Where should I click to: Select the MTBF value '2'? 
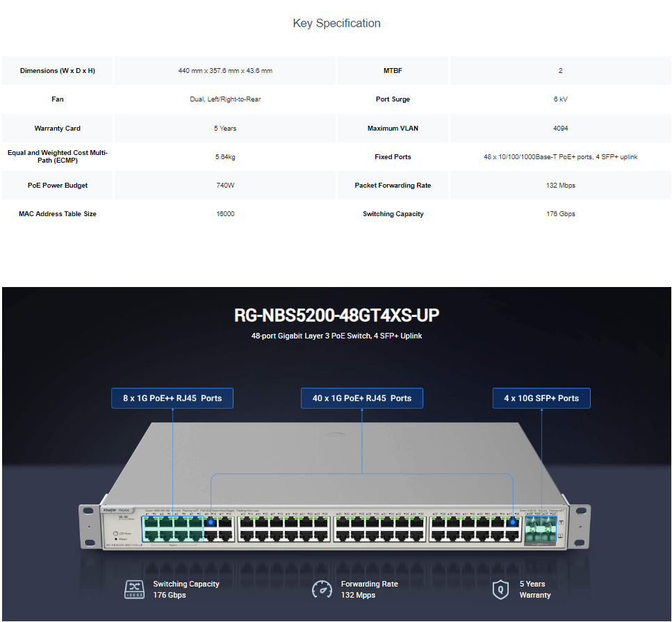pyautogui.click(x=561, y=71)
